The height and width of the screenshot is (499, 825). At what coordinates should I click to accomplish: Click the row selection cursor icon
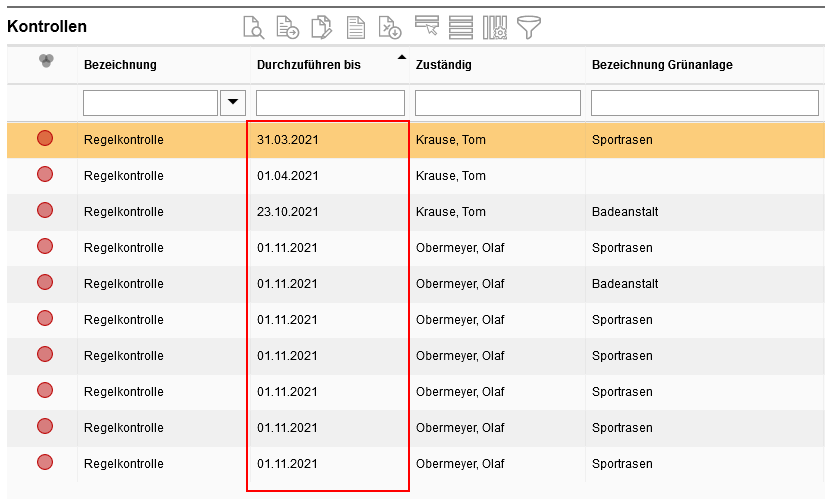[x=427, y=28]
